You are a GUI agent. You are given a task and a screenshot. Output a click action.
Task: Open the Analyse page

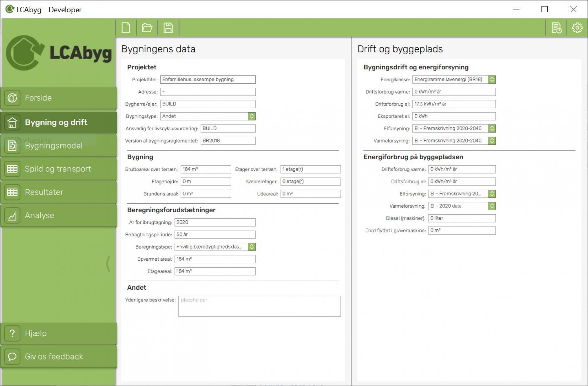tap(59, 216)
